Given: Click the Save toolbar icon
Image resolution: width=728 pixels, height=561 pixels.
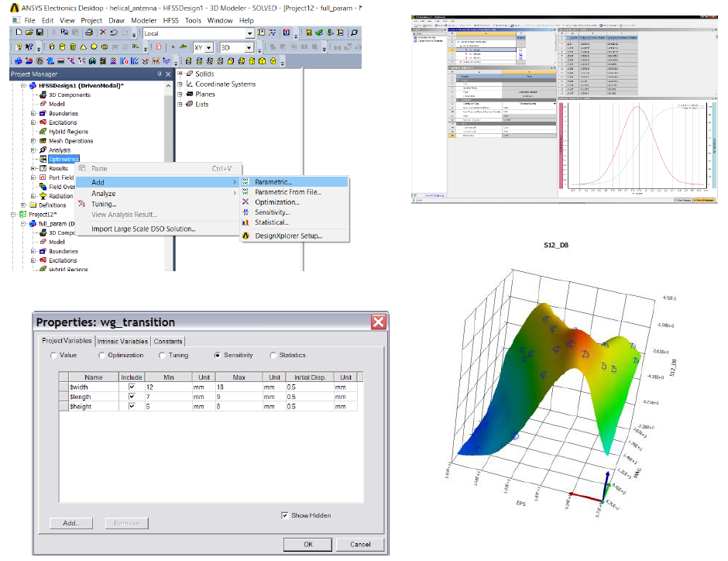Looking at the screenshot, I should [39, 33].
